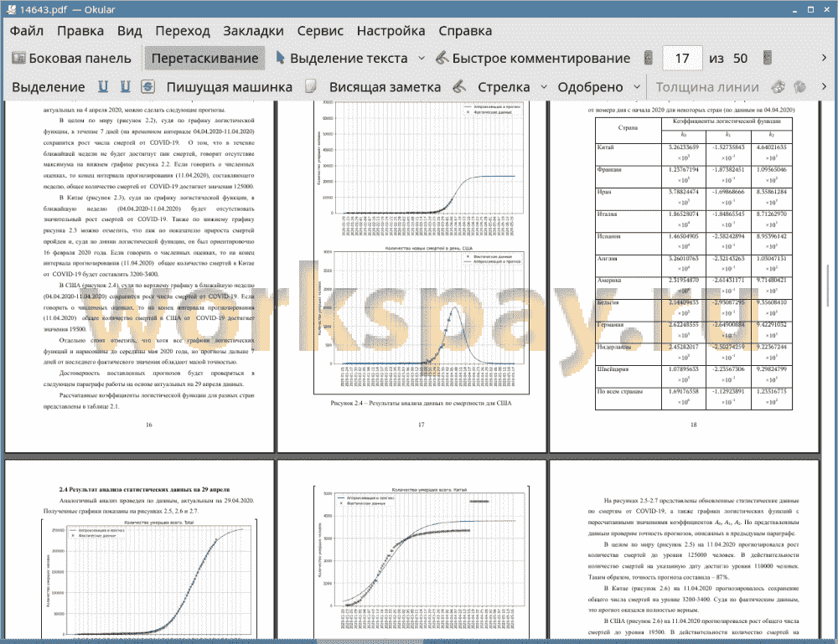Click the Okular app icon in title bar
The height and width of the screenshot is (644, 838).
point(11,9)
